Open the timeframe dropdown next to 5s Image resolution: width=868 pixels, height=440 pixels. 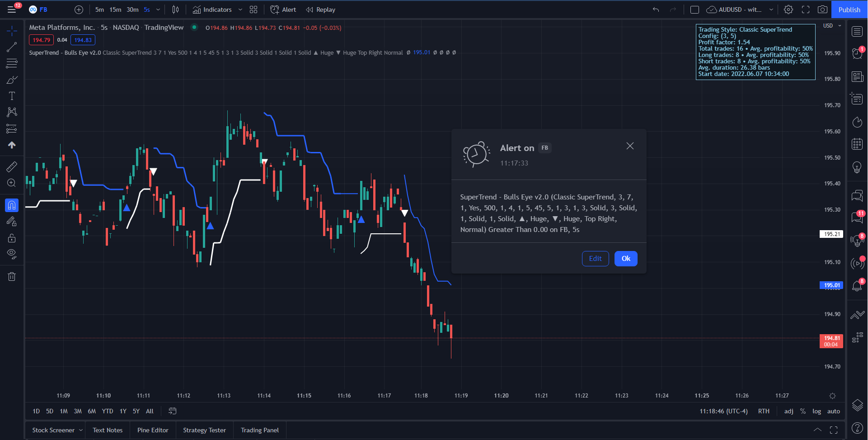coord(157,9)
